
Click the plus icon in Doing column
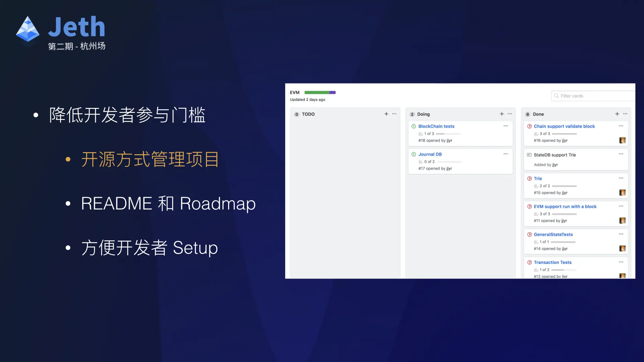(502, 114)
